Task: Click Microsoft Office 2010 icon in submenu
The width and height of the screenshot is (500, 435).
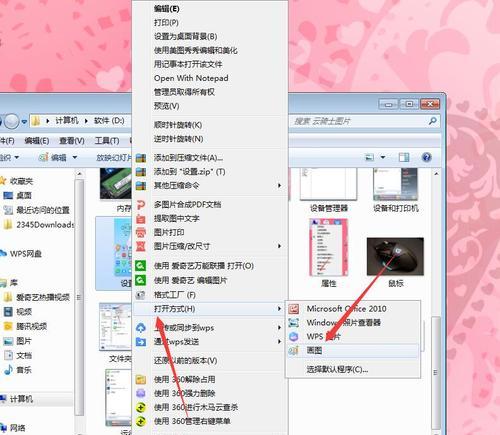Action: [x=294, y=309]
